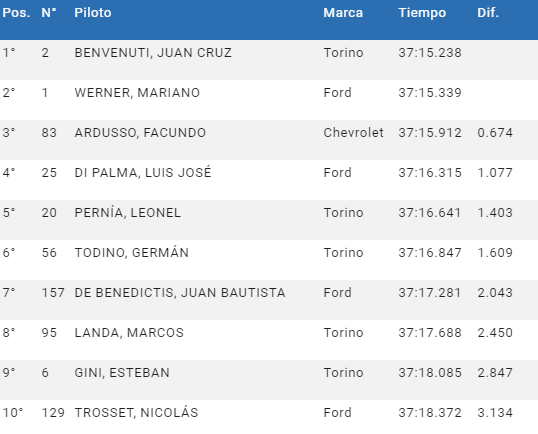Click on TROSSET, NICOLÁS
Viewport: 538px width, 434px height.
136,412
